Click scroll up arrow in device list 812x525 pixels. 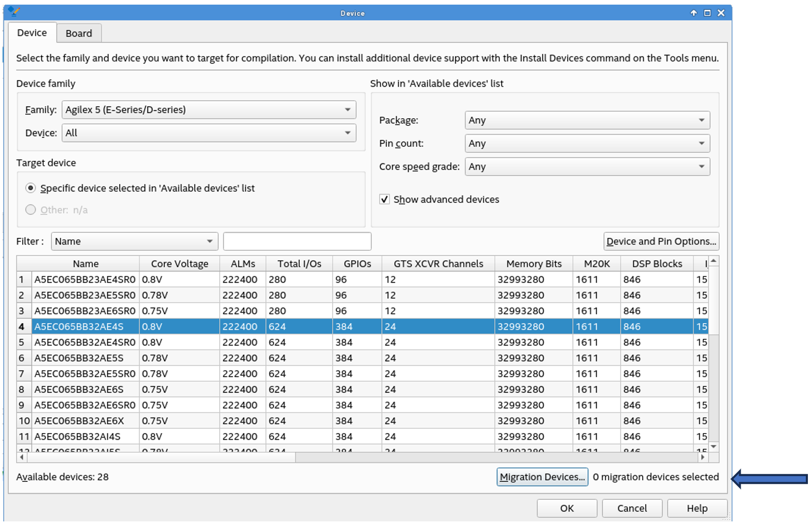coord(713,262)
